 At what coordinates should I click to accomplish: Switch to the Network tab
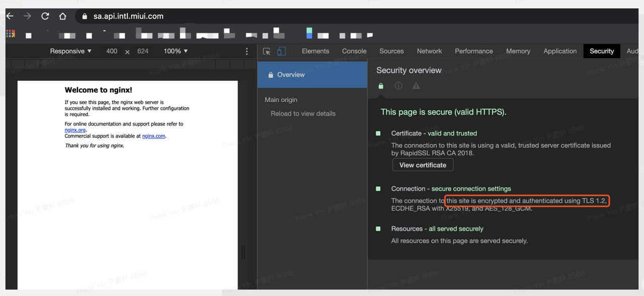(429, 51)
